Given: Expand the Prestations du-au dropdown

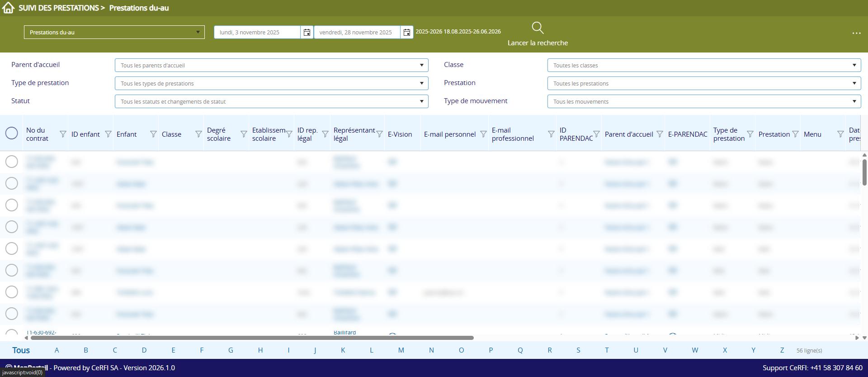Looking at the screenshot, I should click(114, 32).
